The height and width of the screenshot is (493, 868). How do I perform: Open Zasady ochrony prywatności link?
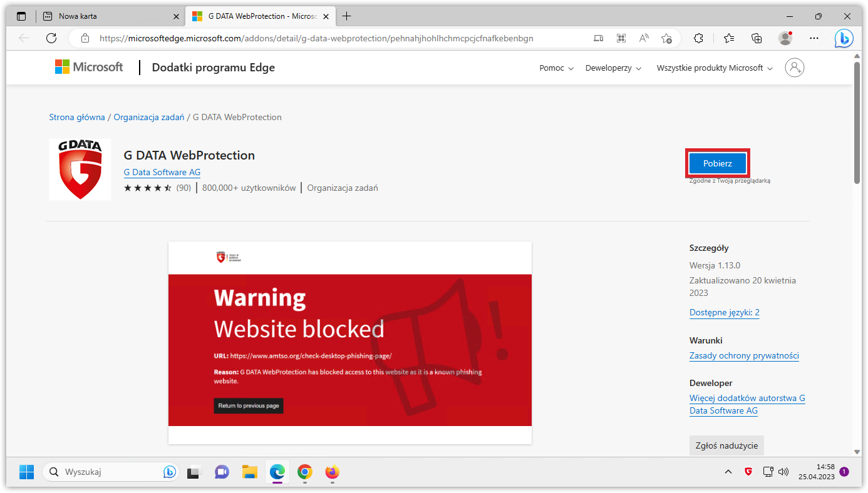[x=744, y=355]
